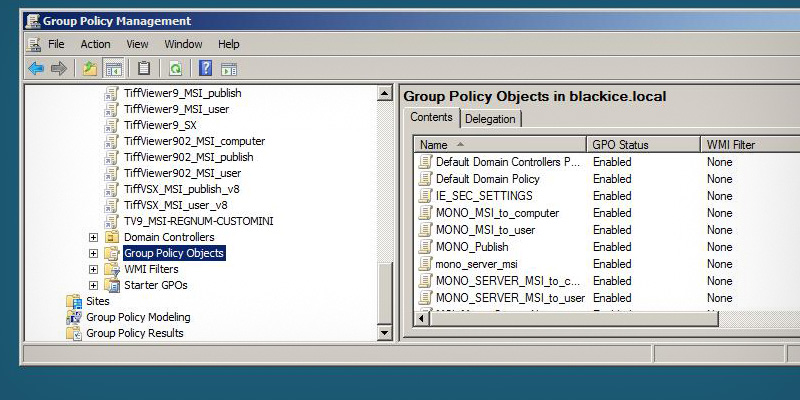Expand the Starter GPOs tree node
Screen dimensions: 800x400
93,285
